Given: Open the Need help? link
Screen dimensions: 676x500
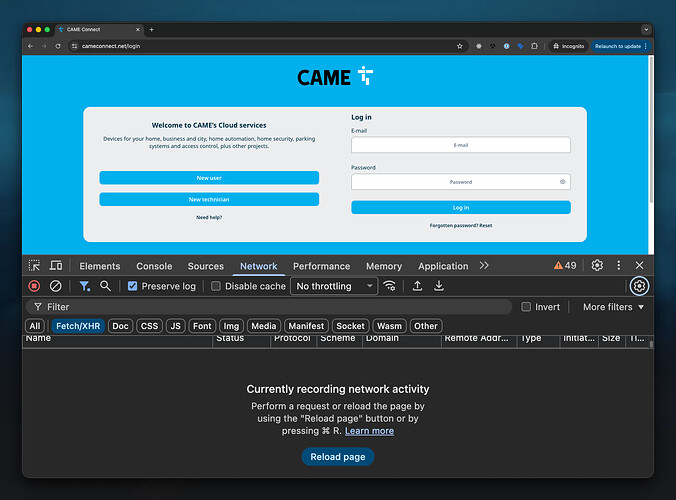Looking at the screenshot, I should pyautogui.click(x=209, y=217).
